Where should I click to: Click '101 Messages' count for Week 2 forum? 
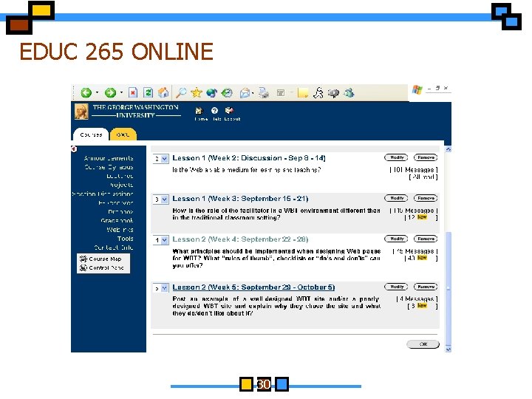[x=414, y=169]
